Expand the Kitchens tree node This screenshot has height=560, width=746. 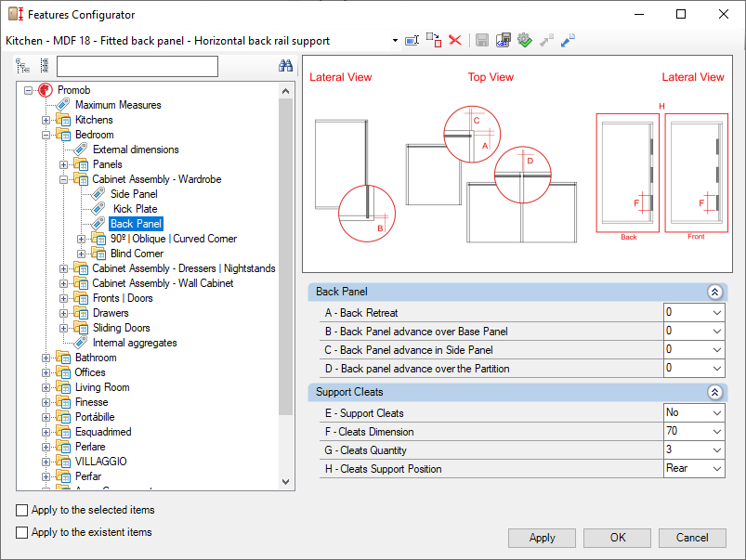[x=46, y=120]
